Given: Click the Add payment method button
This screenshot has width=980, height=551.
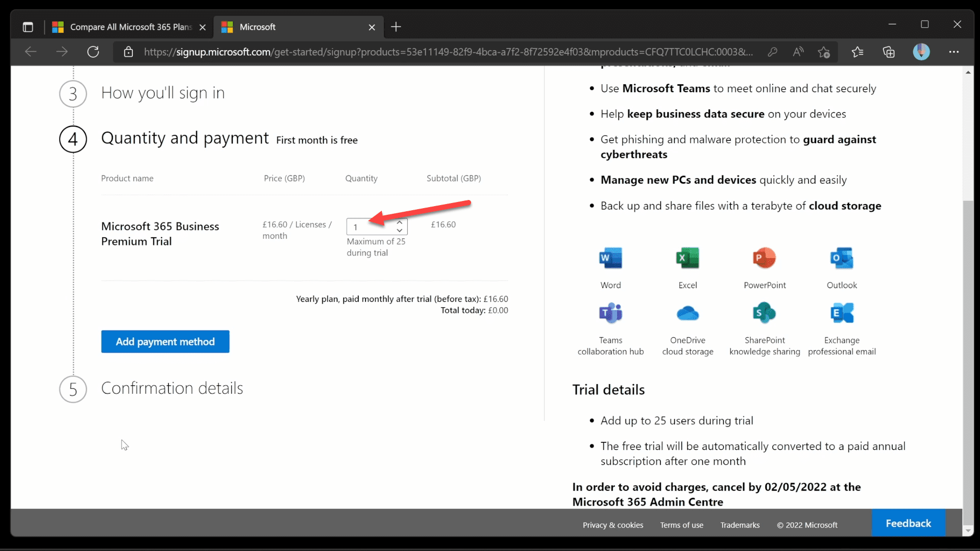Looking at the screenshot, I should tap(165, 341).
